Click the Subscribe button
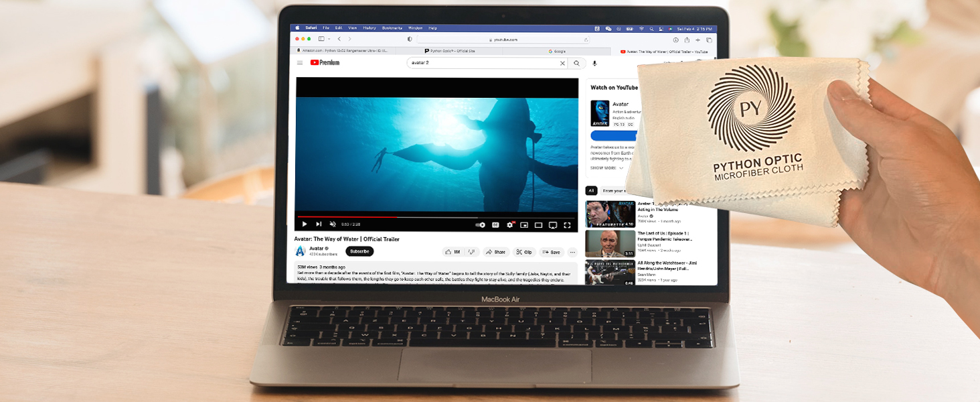Viewport: 980px width, 402px height. [359, 251]
